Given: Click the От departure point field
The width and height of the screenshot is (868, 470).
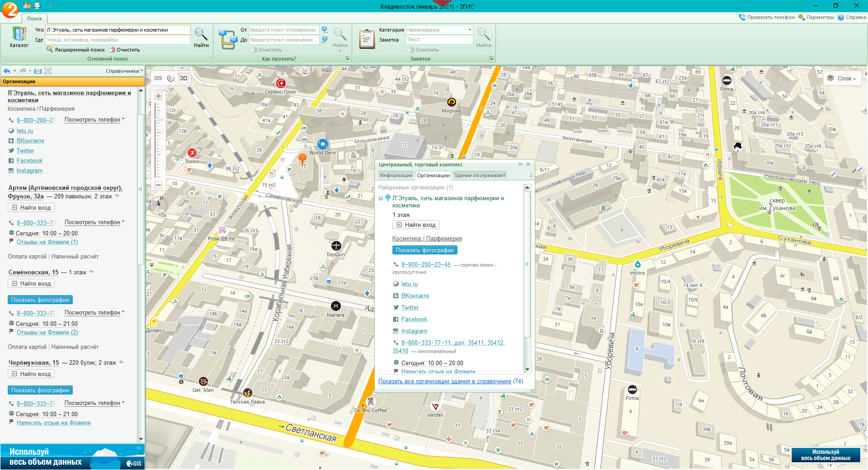Looking at the screenshot, I should pos(284,30).
